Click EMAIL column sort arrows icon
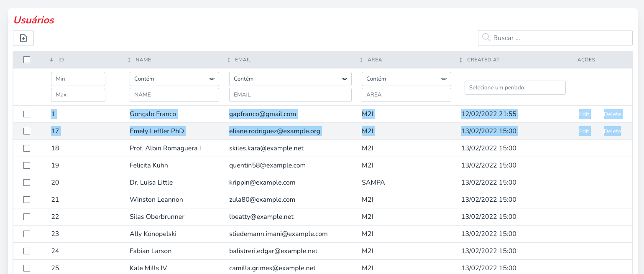Viewport: 644px width, 274px height. (229, 60)
